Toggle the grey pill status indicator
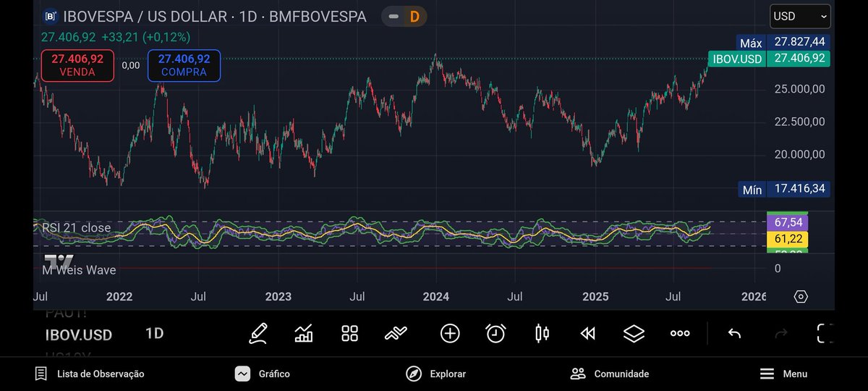This screenshot has width=868, height=391. coord(393,16)
